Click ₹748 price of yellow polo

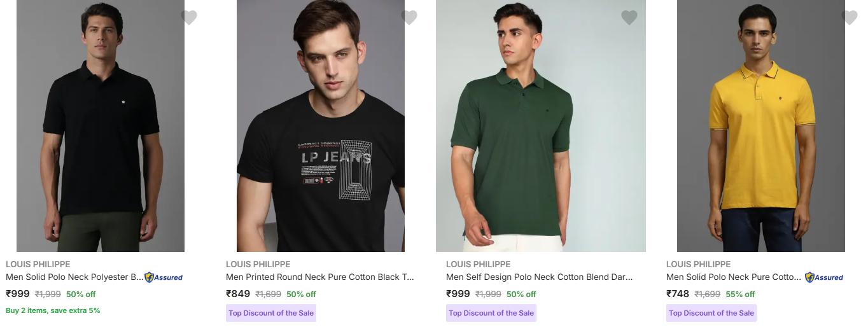pyautogui.click(x=678, y=294)
